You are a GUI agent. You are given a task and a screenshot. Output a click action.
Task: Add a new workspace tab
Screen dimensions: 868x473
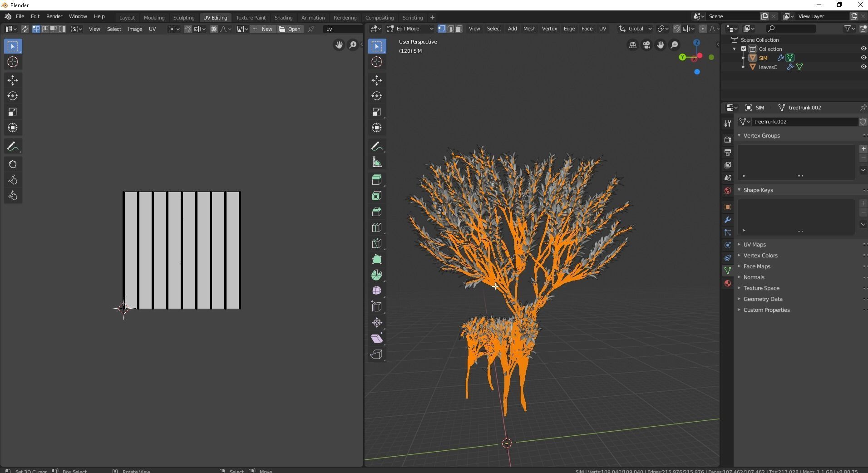(x=432, y=18)
